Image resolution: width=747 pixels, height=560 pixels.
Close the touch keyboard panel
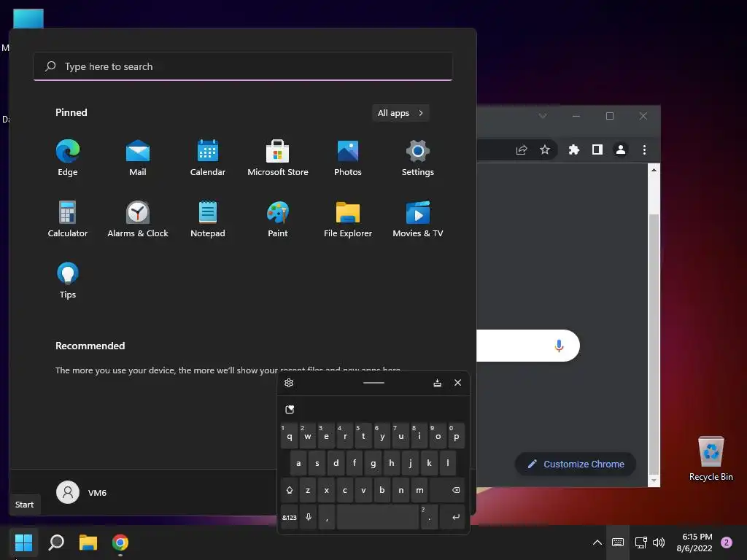click(458, 383)
